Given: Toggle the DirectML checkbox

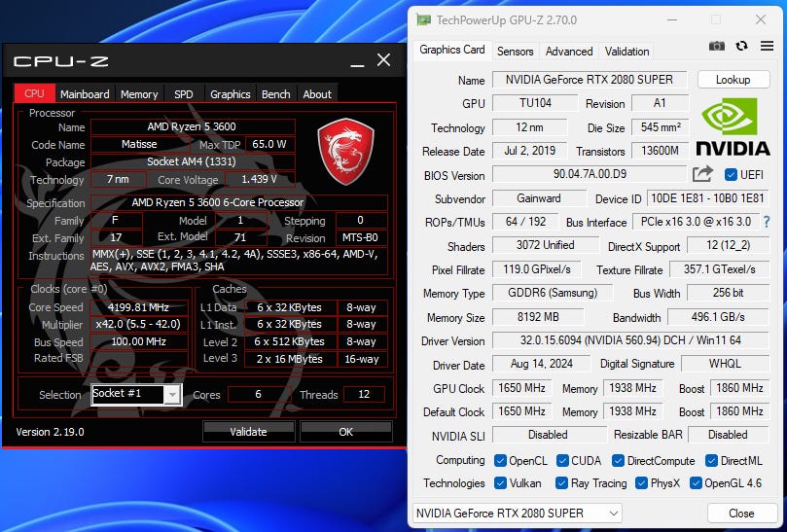Looking at the screenshot, I should [711, 460].
